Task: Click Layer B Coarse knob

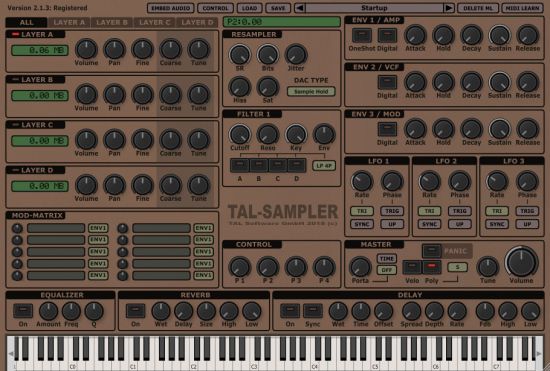Action: [170, 94]
